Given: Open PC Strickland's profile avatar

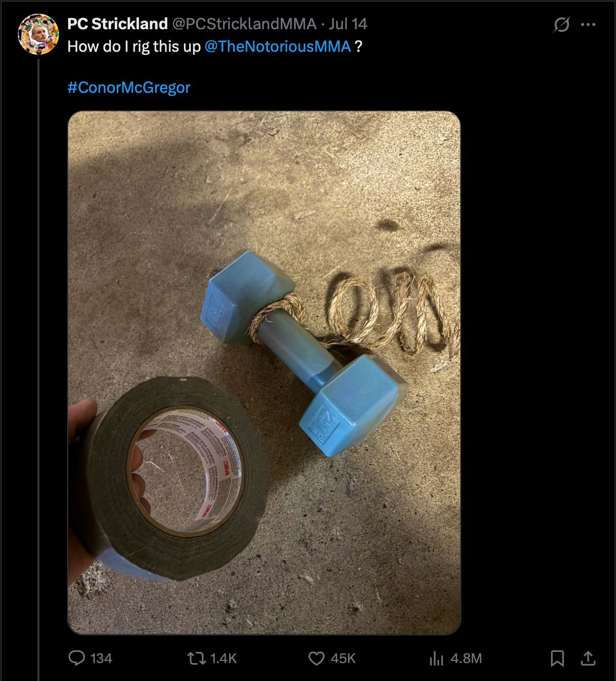Looking at the screenshot, I should coord(38,34).
